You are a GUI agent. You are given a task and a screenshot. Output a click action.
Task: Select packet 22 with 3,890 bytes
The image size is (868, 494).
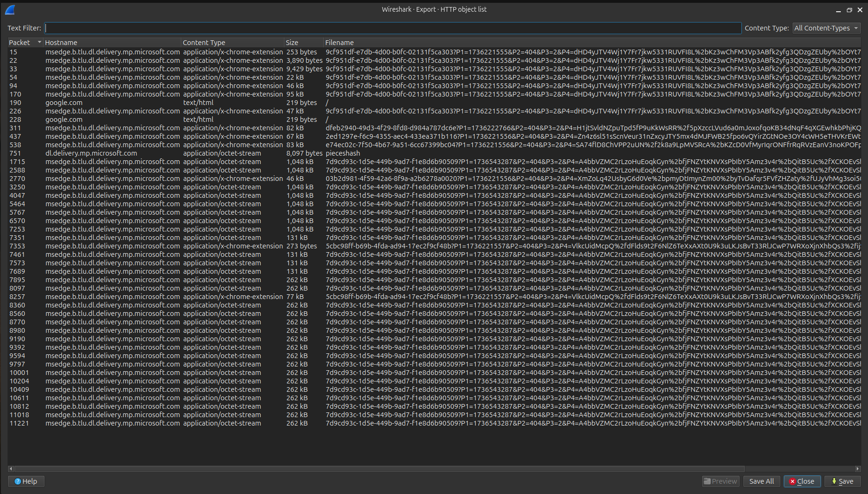(434, 60)
